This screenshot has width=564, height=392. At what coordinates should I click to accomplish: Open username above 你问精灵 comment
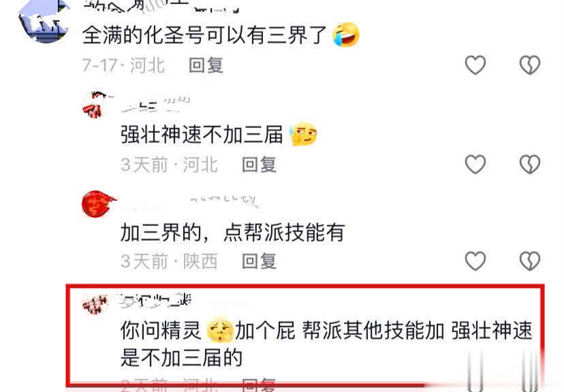[155, 301]
